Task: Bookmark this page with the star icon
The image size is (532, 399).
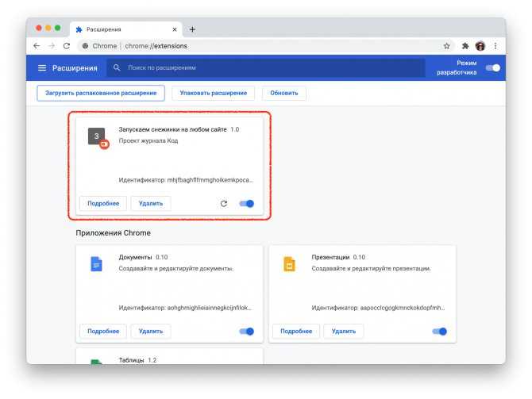Action: 446,46
